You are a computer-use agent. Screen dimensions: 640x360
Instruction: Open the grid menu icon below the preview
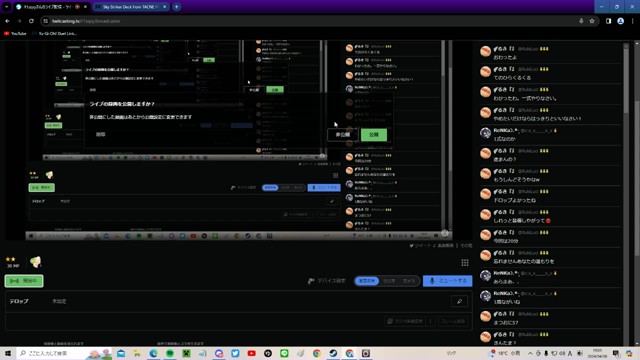pyautogui.click(x=465, y=262)
